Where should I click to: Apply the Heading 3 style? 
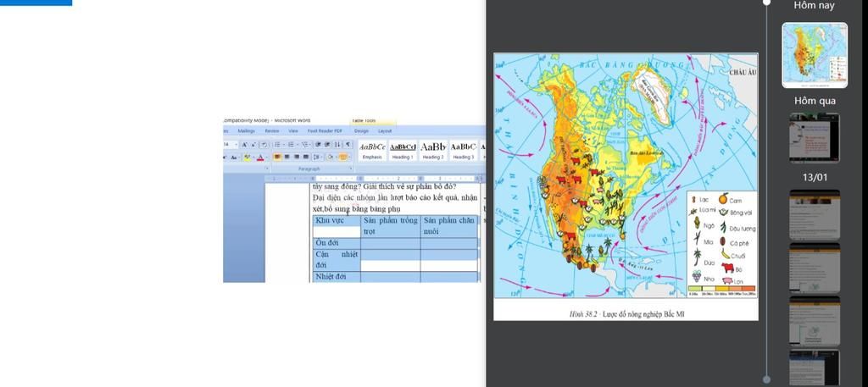click(464, 151)
